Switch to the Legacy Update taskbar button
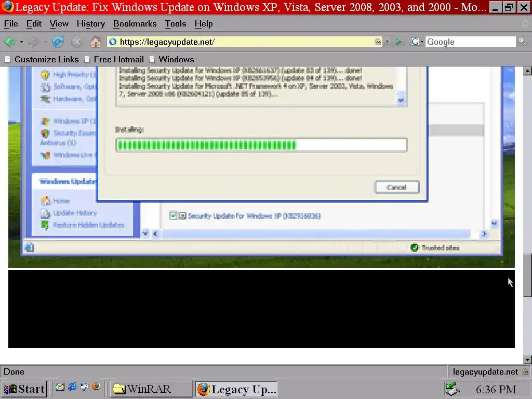This screenshot has width=532, height=399. tap(236, 389)
